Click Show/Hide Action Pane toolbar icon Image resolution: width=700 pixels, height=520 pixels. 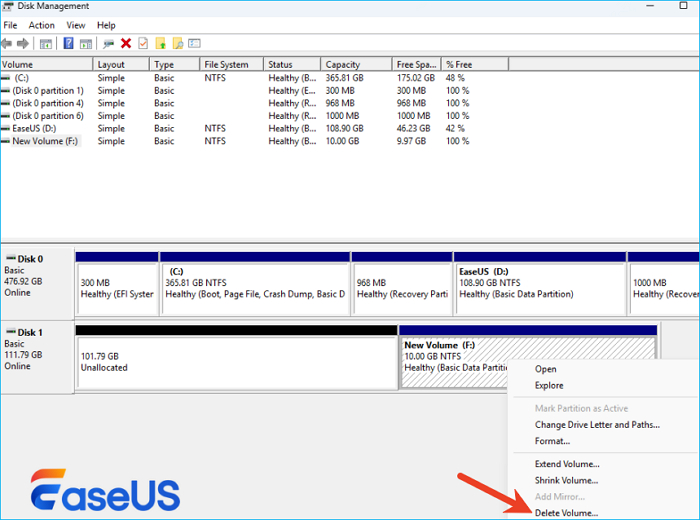tap(86, 44)
